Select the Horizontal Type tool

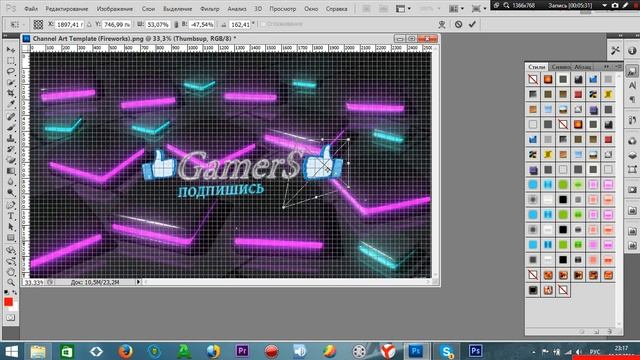[x=11, y=216]
